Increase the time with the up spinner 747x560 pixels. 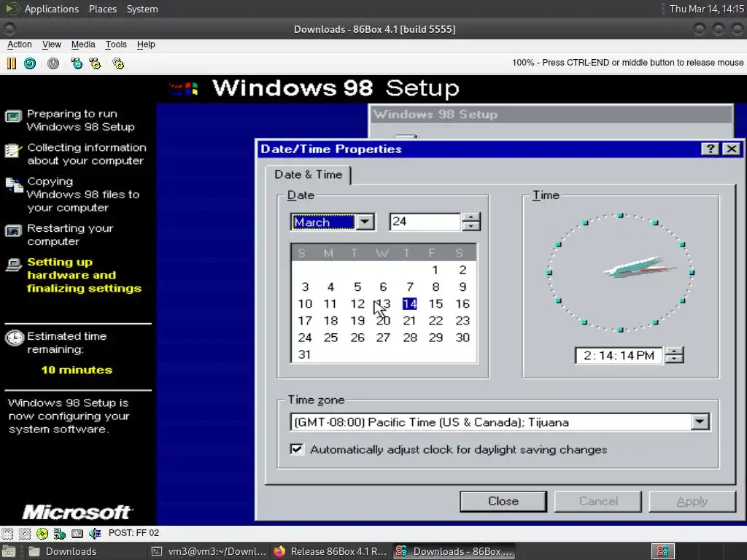pyautogui.click(x=673, y=351)
